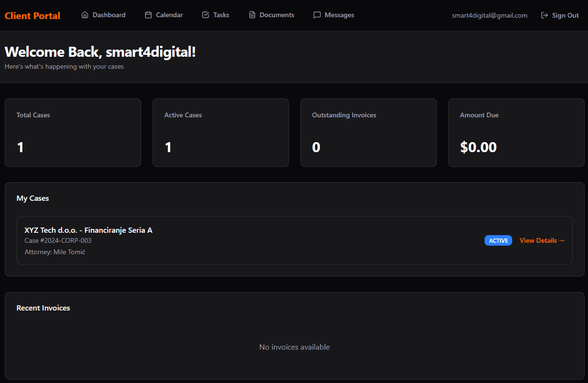
Task: Click the chat bubble icon next to Messages
Action: 317,15
